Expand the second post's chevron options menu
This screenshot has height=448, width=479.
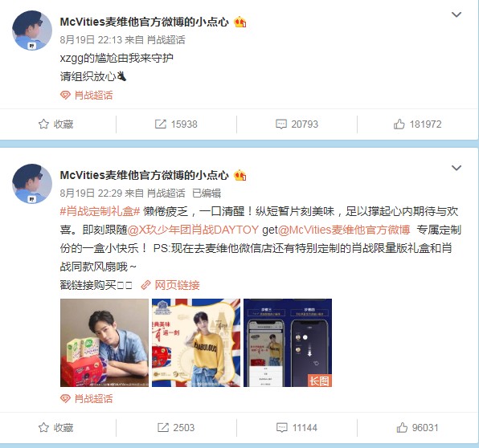[x=456, y=168]
